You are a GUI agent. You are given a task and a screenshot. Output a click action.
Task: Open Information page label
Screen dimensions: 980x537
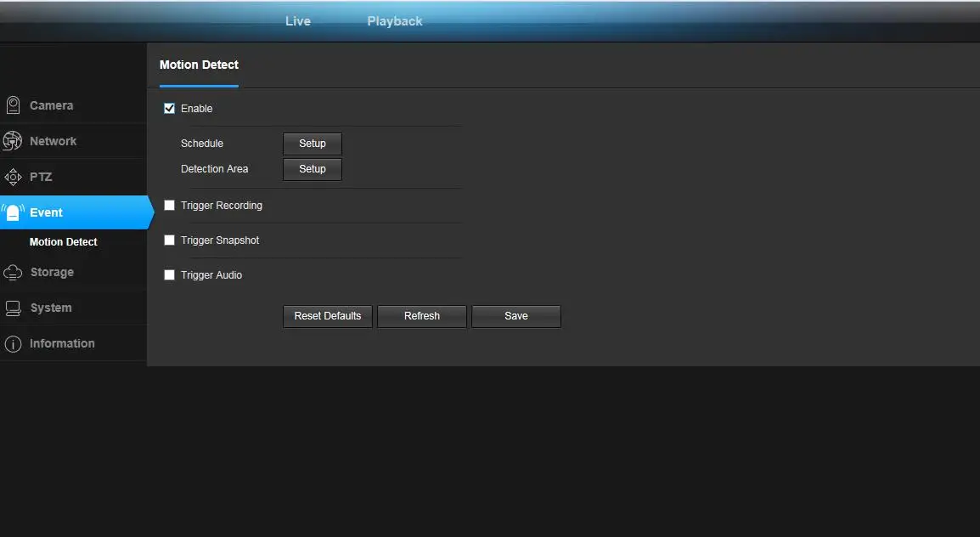click(62, 344)
